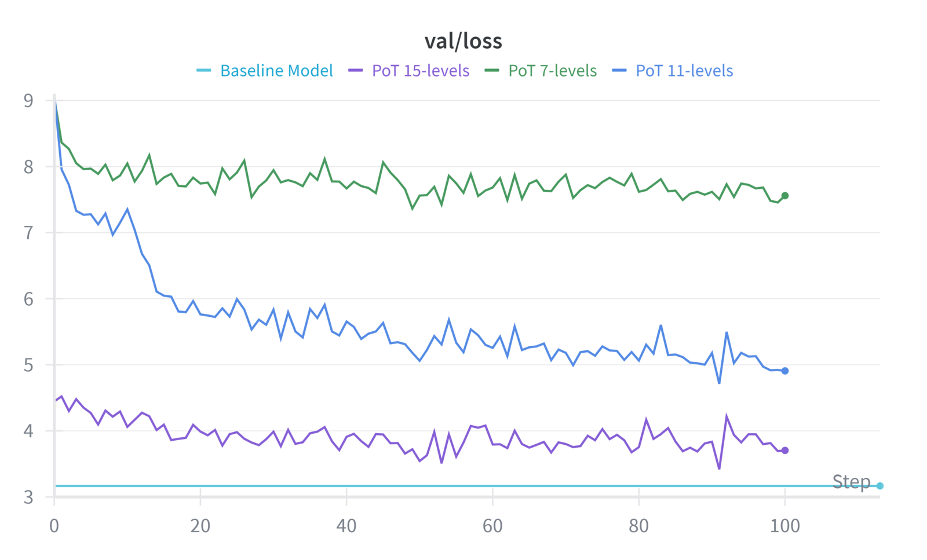Image resolution: width=927 pixels, height=560 pixels.
Task: Click the Step x-axis label
Action: click(x=851, y=481)
